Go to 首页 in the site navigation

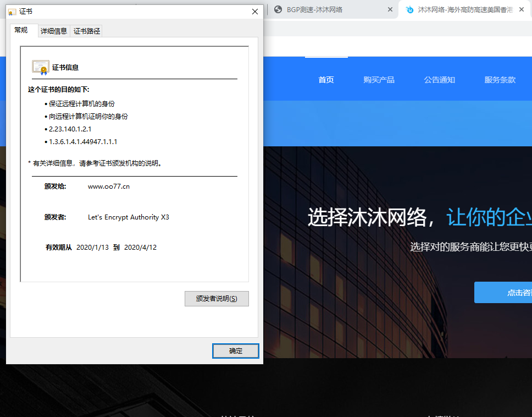click(326, 80)
